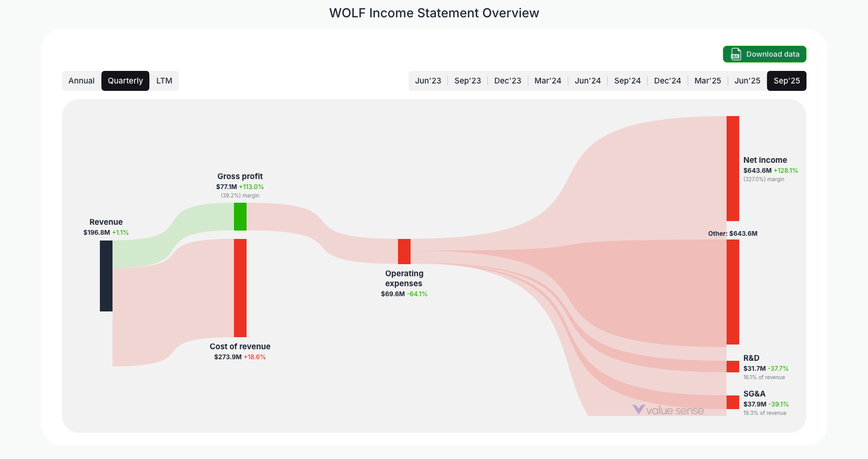This screenshot has height=459, width=868.
Task: Open the Mar'24 quarterly data
Action: (x=547, y=80)
